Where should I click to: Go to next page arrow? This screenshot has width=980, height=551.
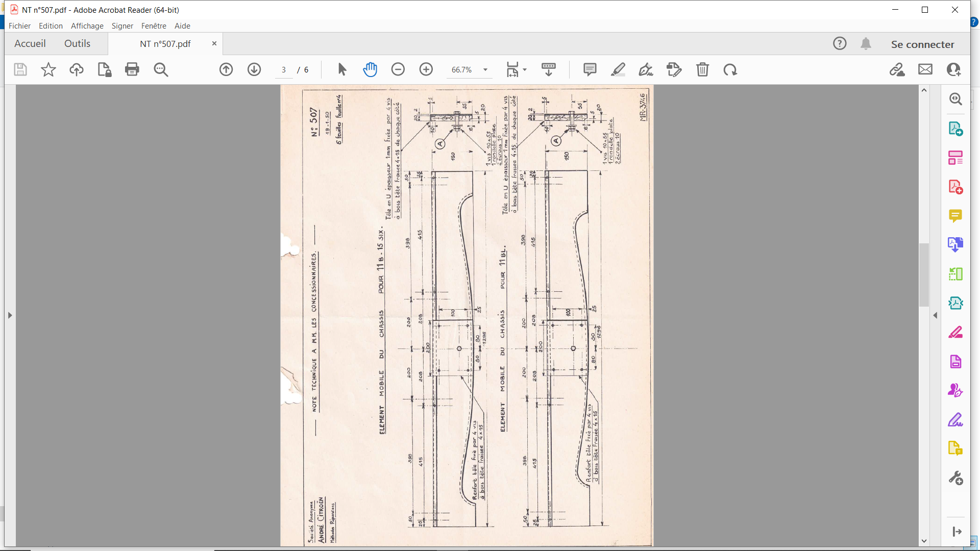254,69
